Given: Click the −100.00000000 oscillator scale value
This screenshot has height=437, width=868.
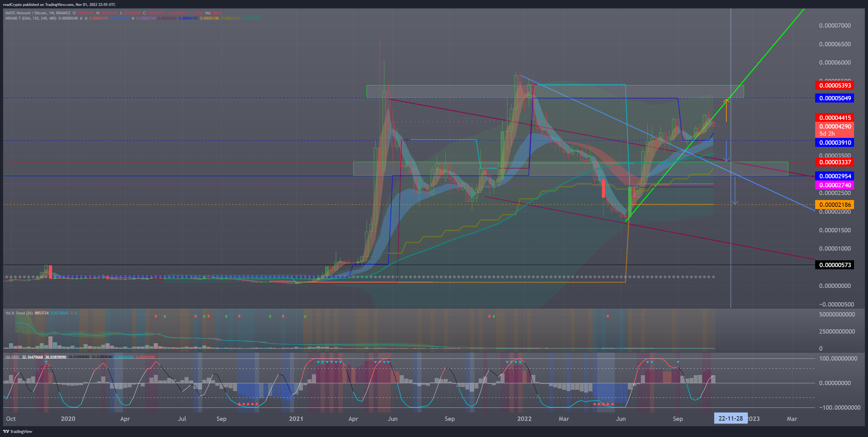Looking at the screenshot, I should pos(839,407).
